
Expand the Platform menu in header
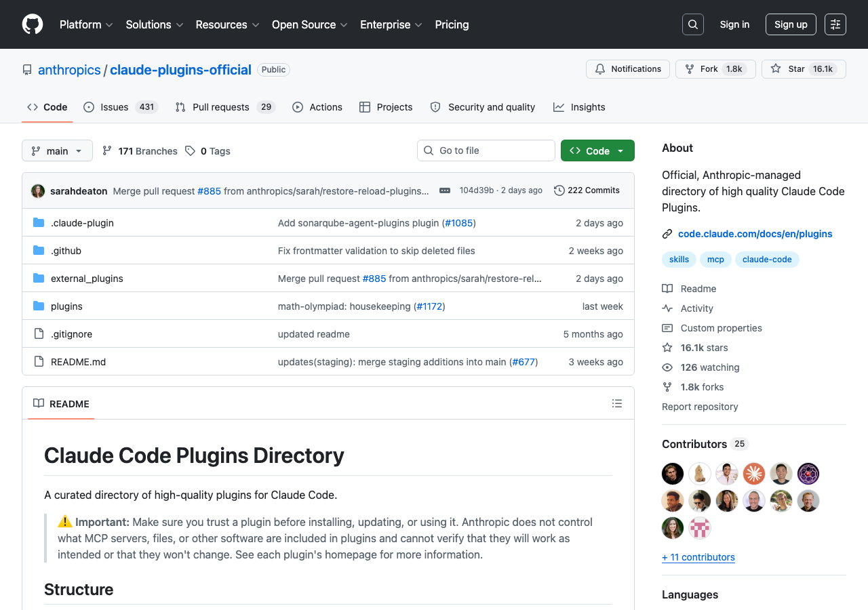click(x=86, y=24)
